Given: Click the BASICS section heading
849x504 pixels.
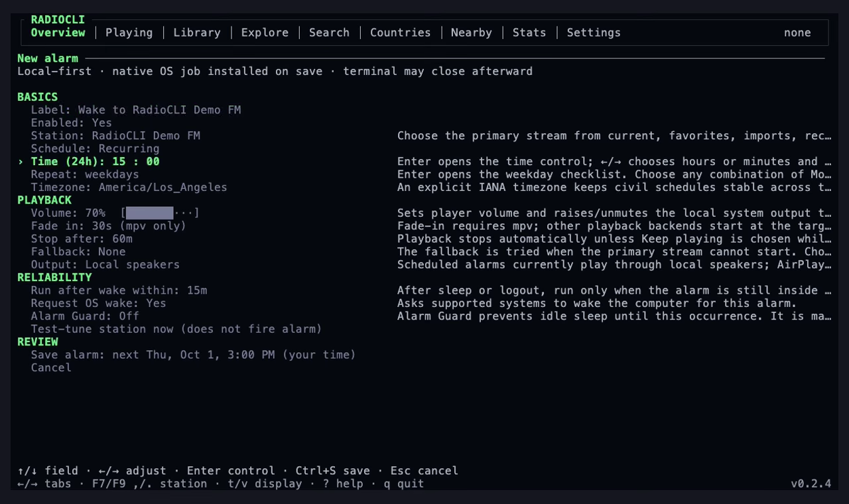Looking at the screenshot, I should click(x=37, y=97).
